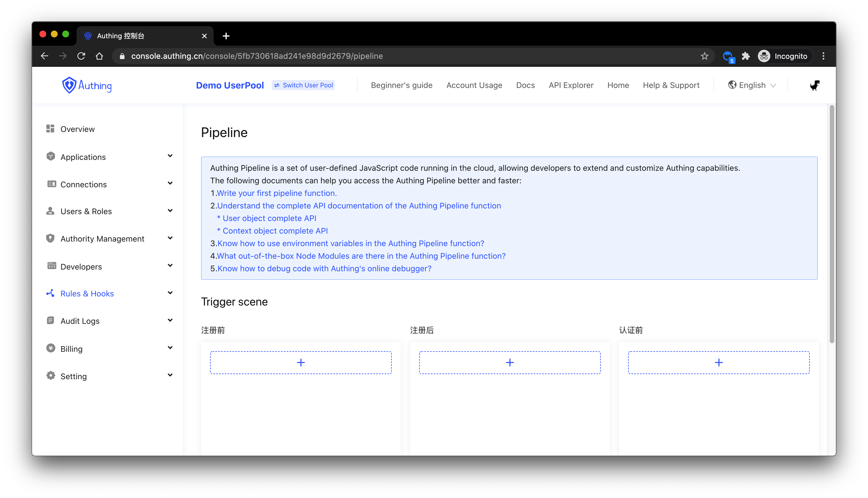868x498 pixels.
Task: Click the Billing yen icon
Action: [x=51, y=348]
